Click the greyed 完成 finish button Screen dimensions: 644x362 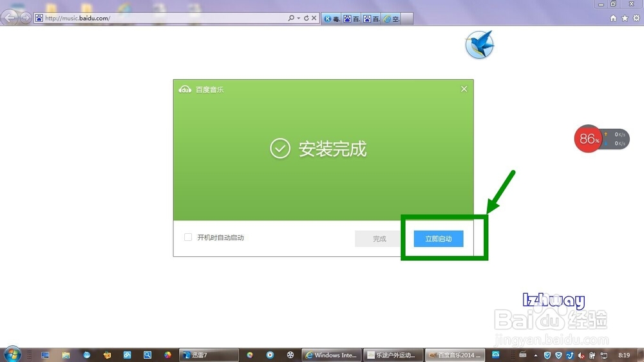click(379, 239)
